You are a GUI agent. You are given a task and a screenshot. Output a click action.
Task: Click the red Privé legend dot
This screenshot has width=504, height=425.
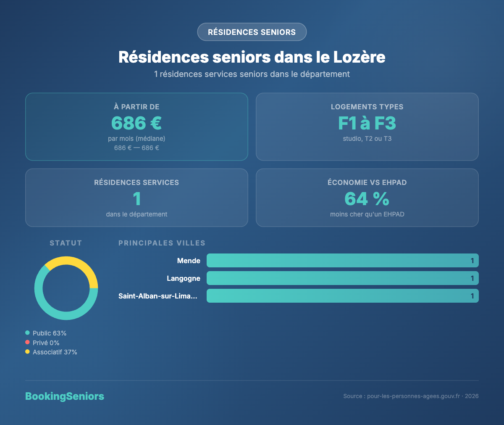pyautogui.click(x=28, y=342)
